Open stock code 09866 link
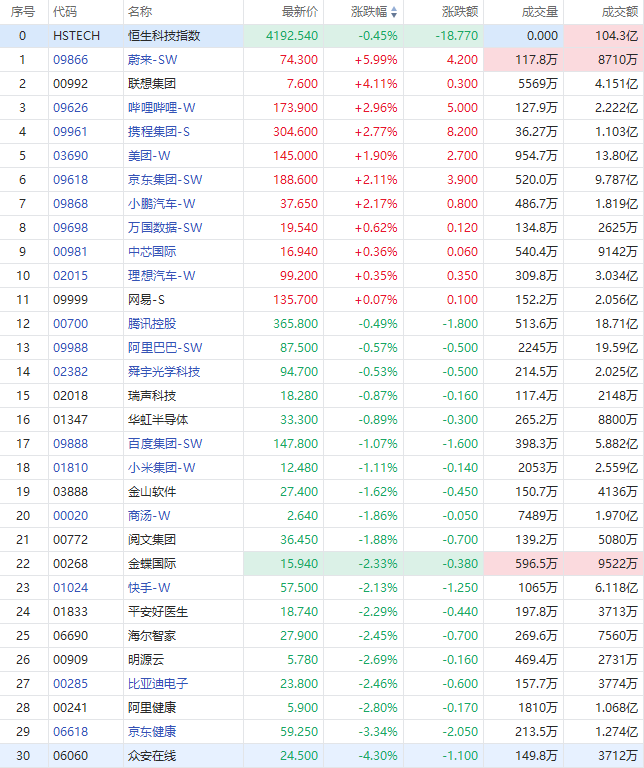The width and height of the screenshot is (644, 768). (x=71, y=60)
